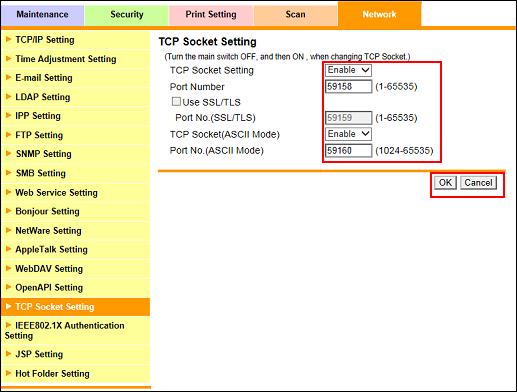Select WebDAV Setting
This screenshot has width=517, height=392.
[x=76, y=269]
